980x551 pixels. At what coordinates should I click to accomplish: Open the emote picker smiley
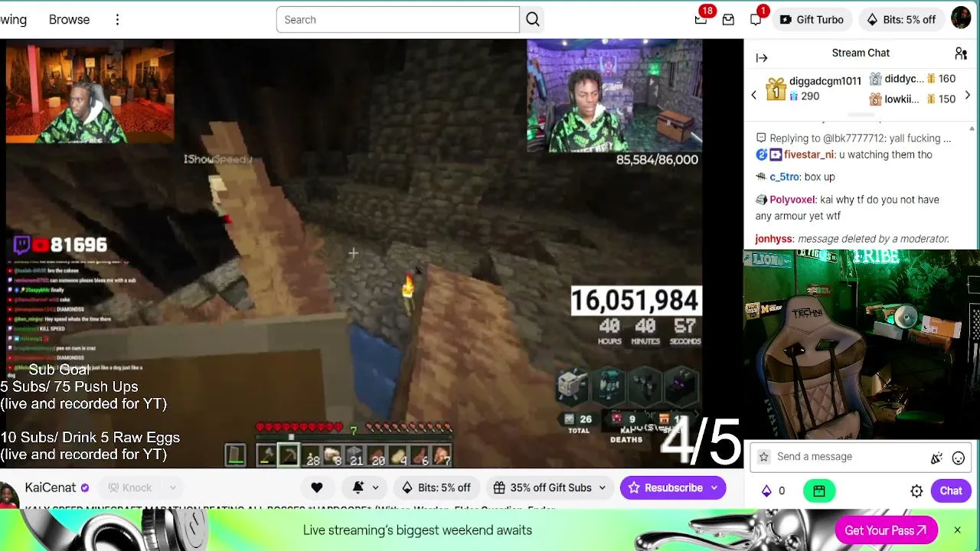coord(958,458)
